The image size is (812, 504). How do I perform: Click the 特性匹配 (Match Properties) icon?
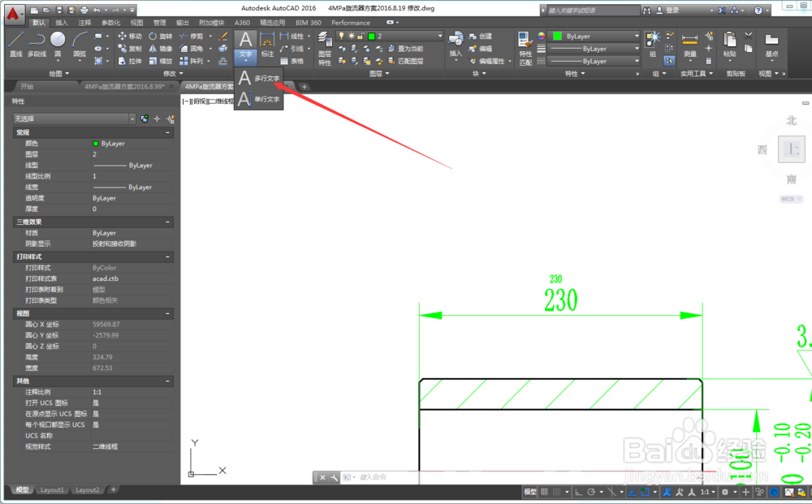525,43
